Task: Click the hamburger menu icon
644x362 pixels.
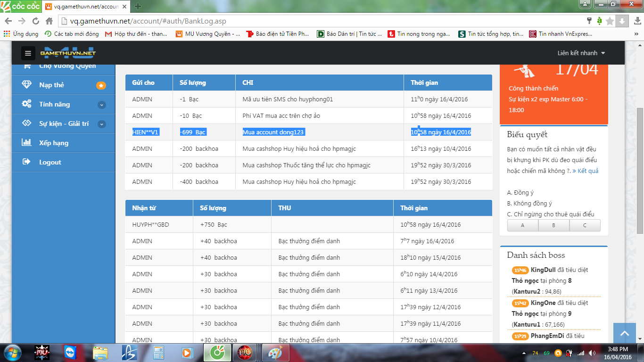Action: pyautogui.click(x=28, y=53)
